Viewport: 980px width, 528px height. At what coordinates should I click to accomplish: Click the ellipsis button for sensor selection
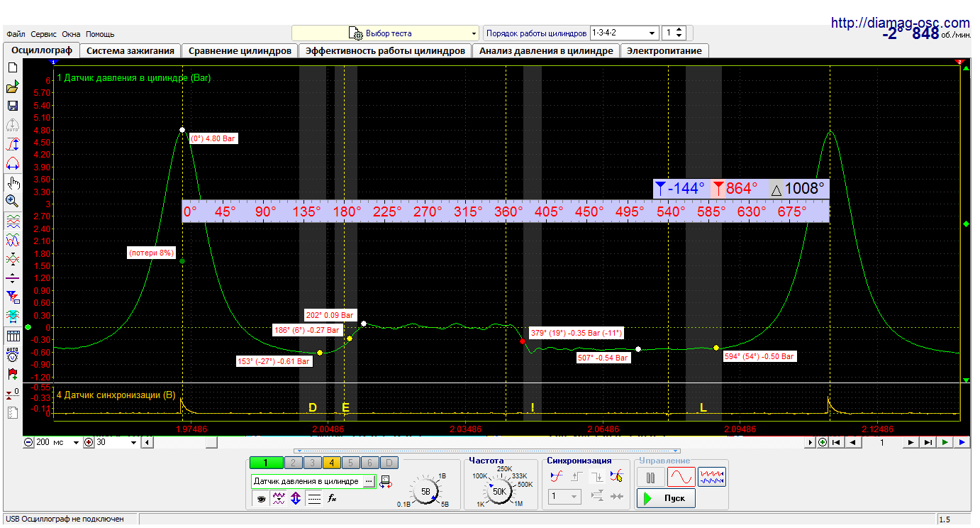(368, 481)
